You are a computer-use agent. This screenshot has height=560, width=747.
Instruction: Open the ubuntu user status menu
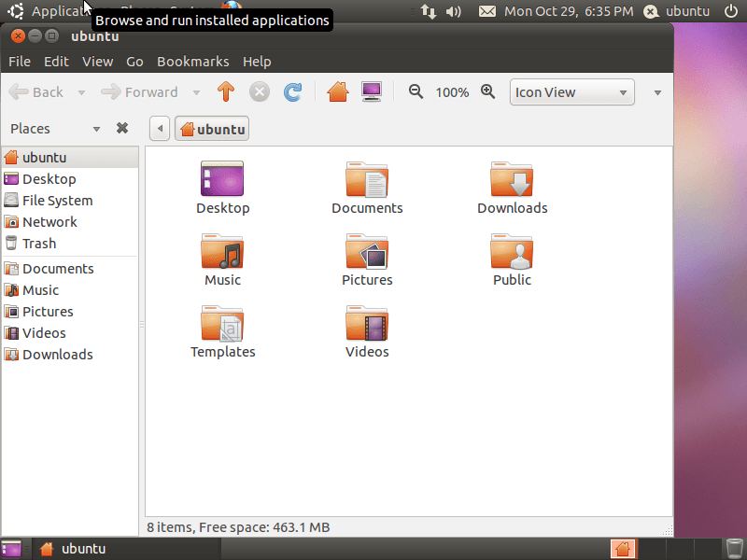pyautogui.click(x=676, y=11)
